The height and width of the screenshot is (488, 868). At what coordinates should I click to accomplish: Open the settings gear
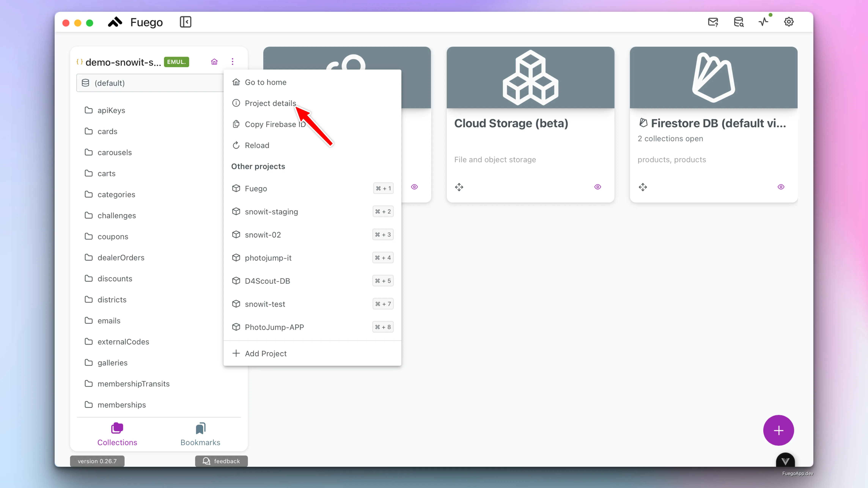(789, 21)
